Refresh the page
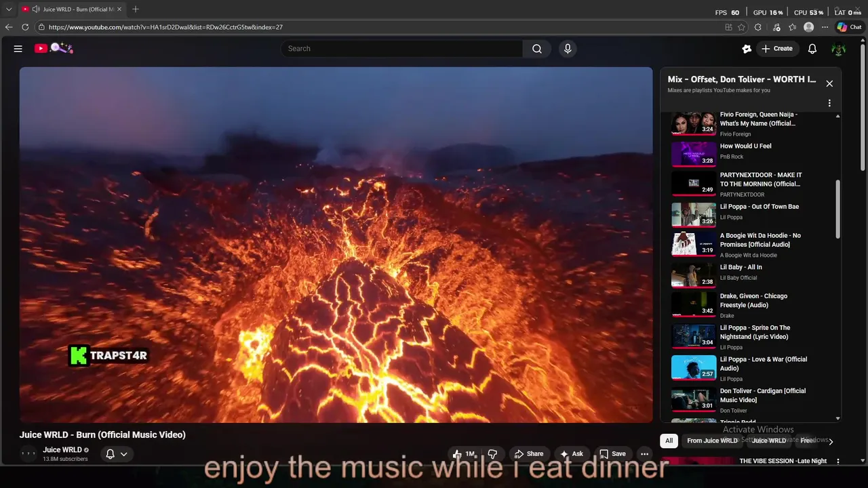 [x=25, y=27]
